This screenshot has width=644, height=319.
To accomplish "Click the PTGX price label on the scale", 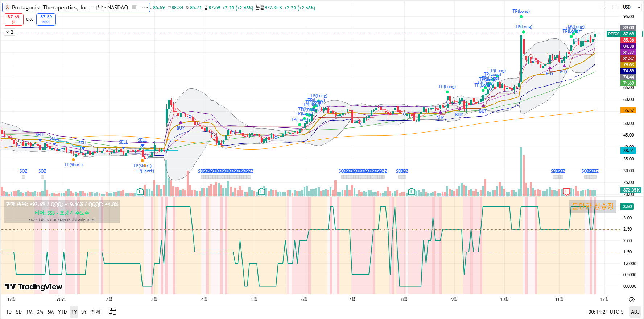I will point(614,34).
